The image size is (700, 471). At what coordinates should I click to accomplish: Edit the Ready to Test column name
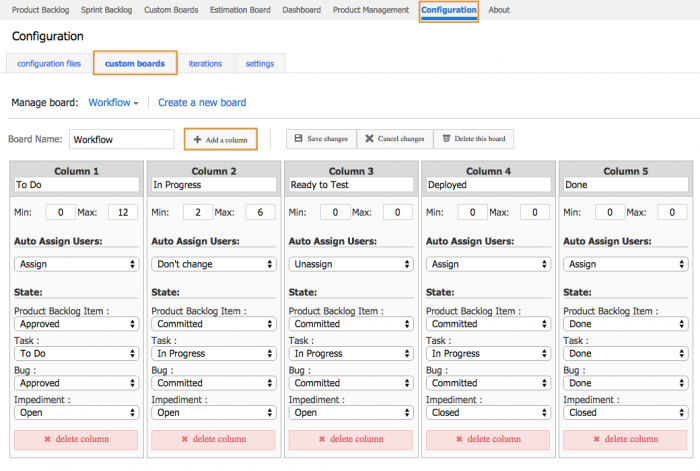click(x=350, y=185)
